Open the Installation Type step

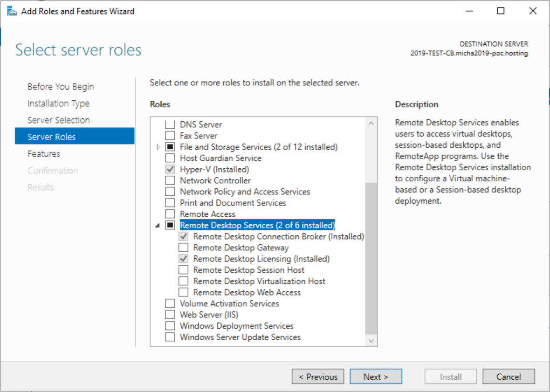[59, 103]
